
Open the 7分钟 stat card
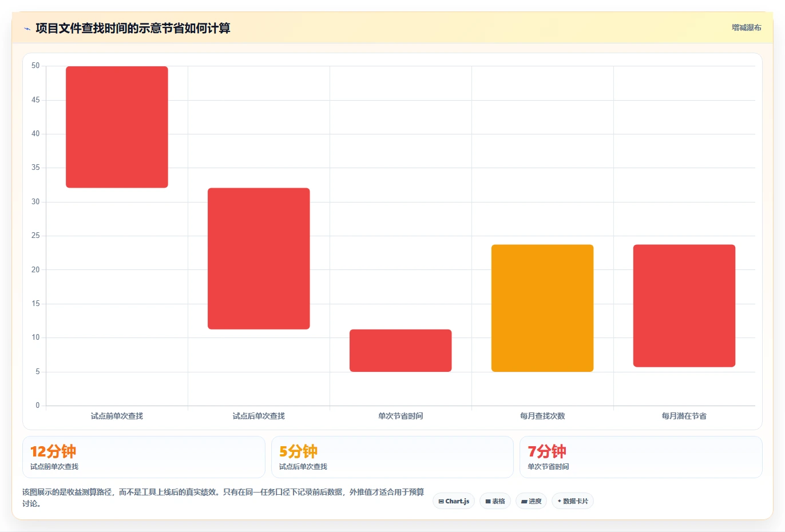coord(641,457)
